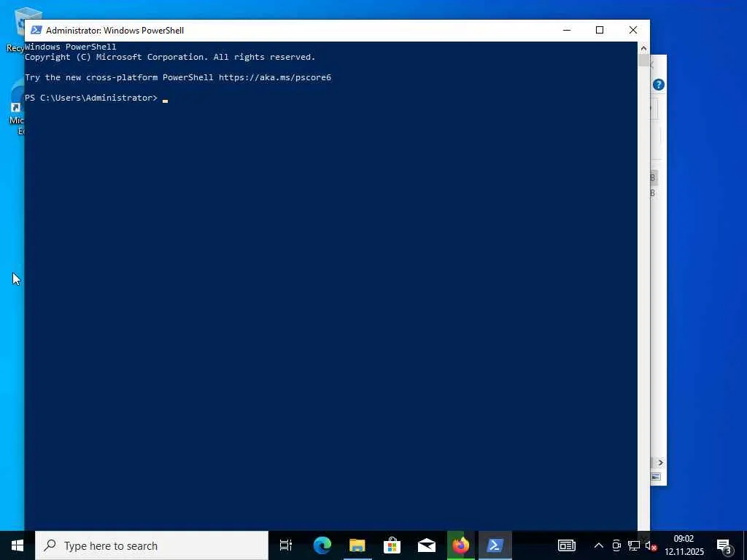Open File Explorer from the taskbar
747x560 pixels.
coord(357,545)
